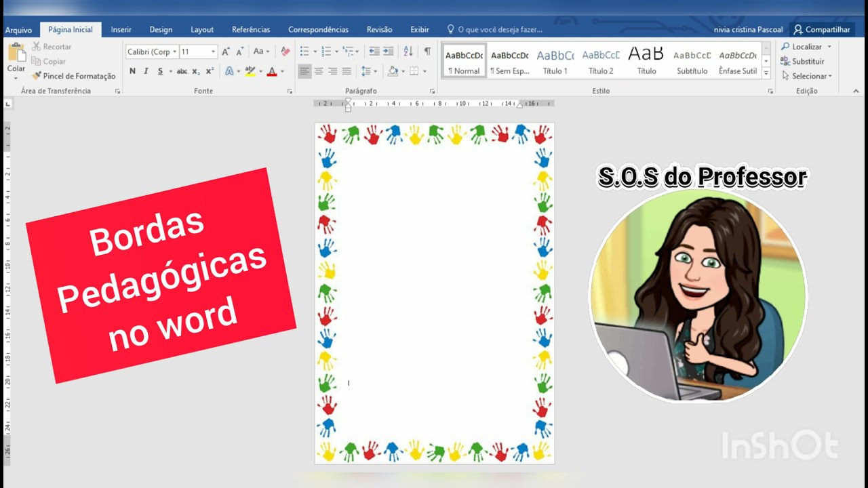Toggle superscript formatting
868x488 pixels.
point(210,71)
